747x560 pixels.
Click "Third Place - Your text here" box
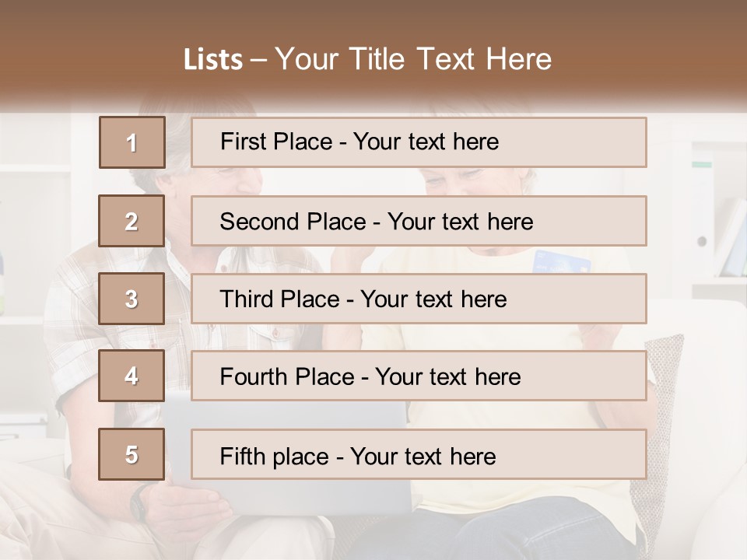[x=419, y=299]
